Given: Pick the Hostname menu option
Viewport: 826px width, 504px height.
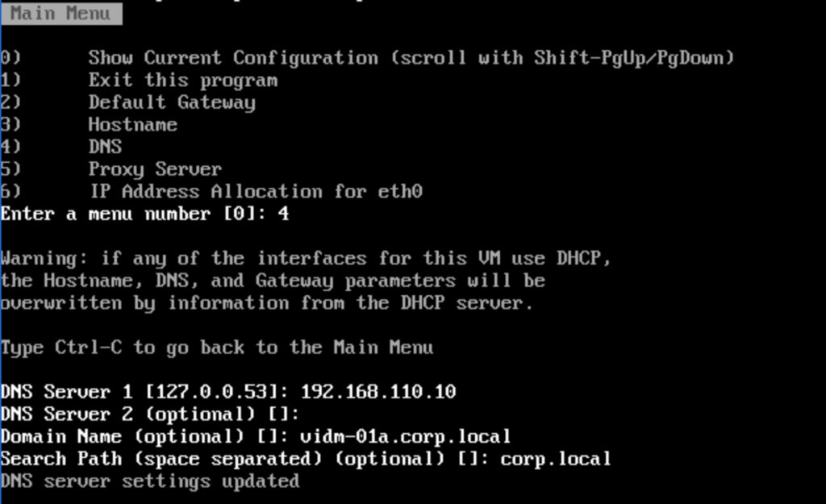Looking at the screenshot, I should (132, 125).
